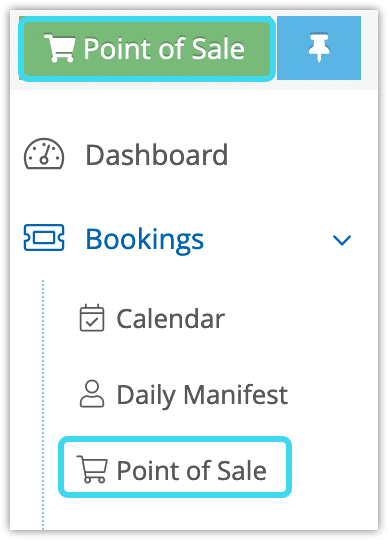Click the blue Bookings ticket icon
The image size is (388, 540).
(x=44, y=238)
